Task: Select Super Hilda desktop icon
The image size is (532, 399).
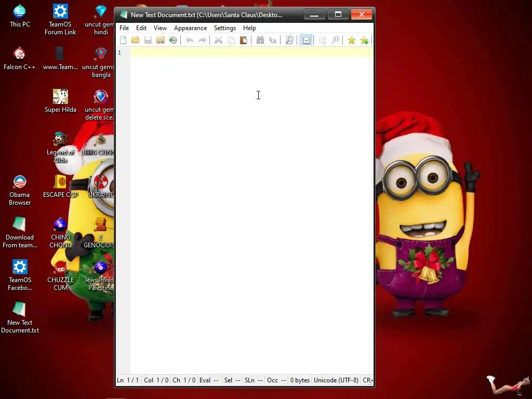Action: (60, 101)
